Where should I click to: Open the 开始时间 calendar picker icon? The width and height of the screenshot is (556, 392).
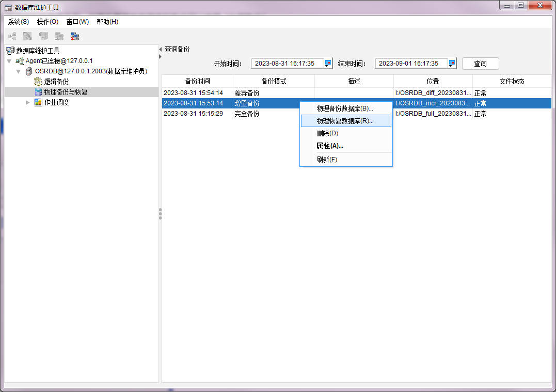click(328, 63)
